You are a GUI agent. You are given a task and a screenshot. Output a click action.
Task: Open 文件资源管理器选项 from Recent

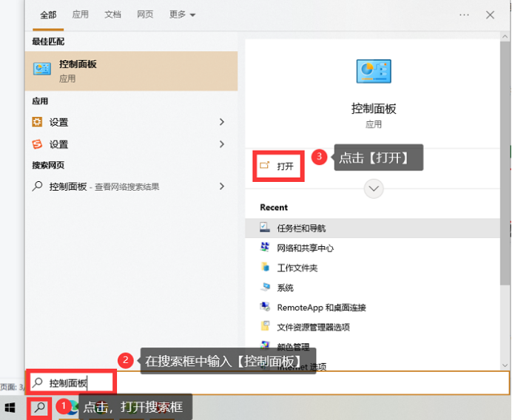pos(372,327)
